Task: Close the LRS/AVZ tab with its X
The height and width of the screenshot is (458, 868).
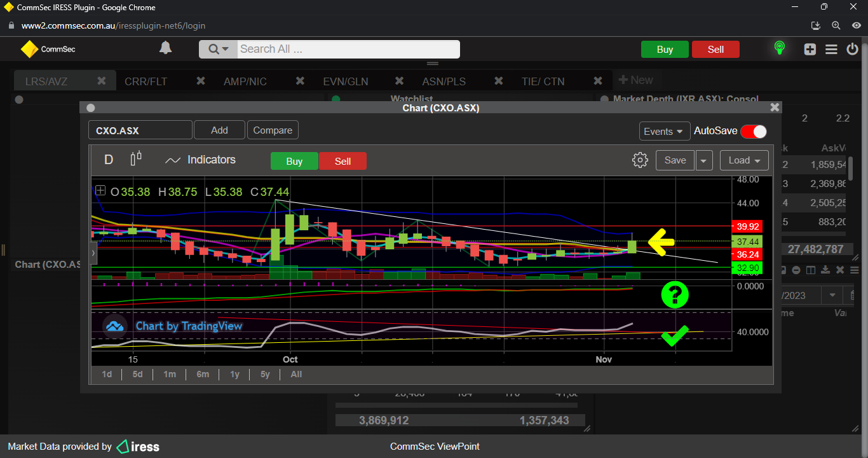Action: (102, 81)
